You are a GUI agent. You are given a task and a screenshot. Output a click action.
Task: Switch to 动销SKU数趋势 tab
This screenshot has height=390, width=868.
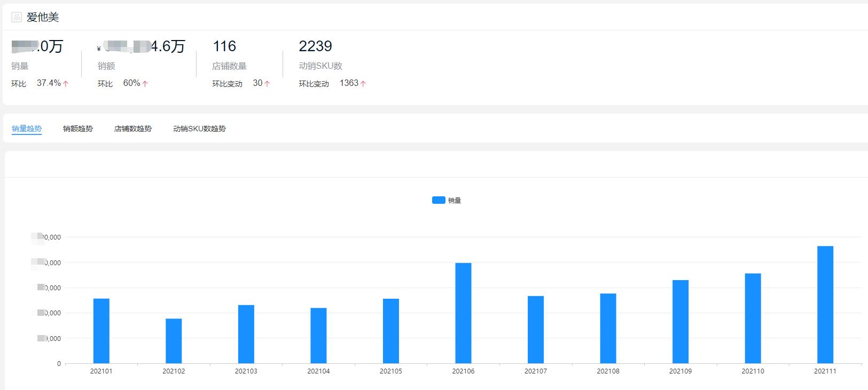199,129
